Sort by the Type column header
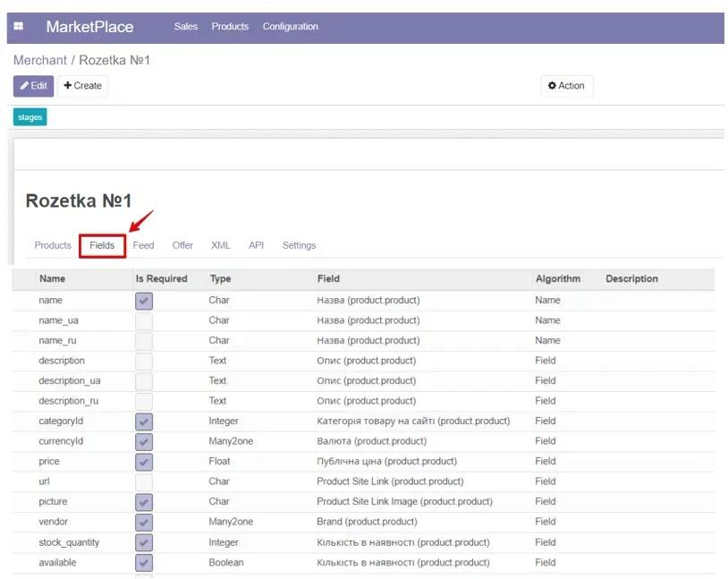The height and width of the screenshot is (579, 728). 220,279
